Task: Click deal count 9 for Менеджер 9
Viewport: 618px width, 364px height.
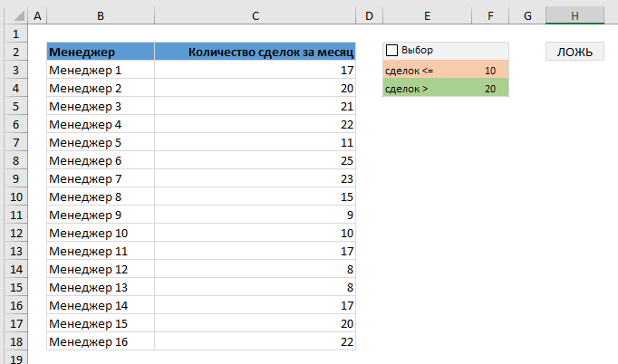Action: coord(255,215)
